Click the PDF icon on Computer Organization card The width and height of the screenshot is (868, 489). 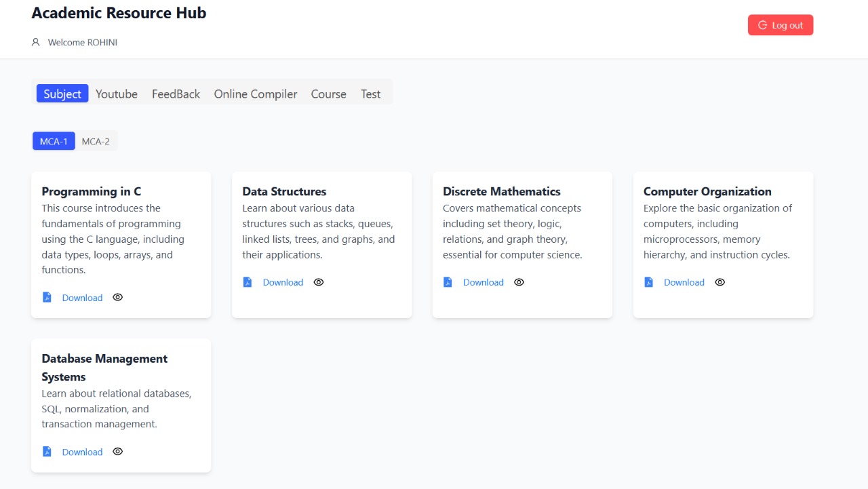point(648,281)
